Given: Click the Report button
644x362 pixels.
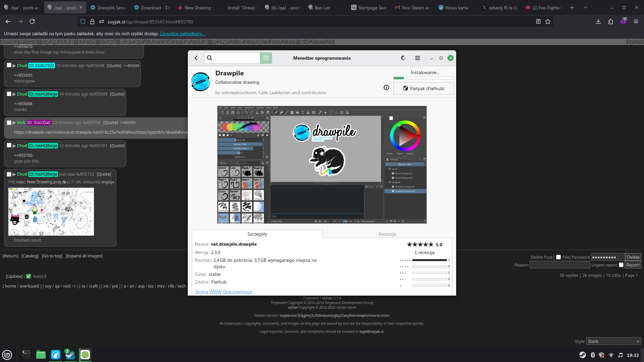Looking at the screenshot, I should tap(633, 265).
